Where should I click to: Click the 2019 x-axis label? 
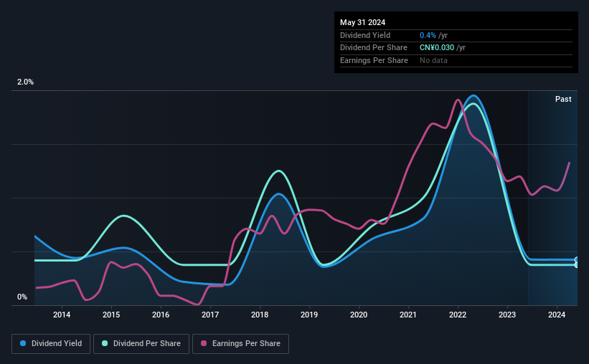click(x=309, y=315)
